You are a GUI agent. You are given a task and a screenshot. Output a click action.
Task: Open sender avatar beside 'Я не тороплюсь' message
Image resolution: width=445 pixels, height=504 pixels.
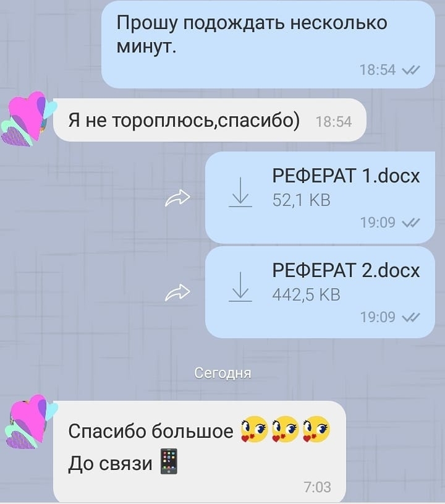[x=28, y=119]
